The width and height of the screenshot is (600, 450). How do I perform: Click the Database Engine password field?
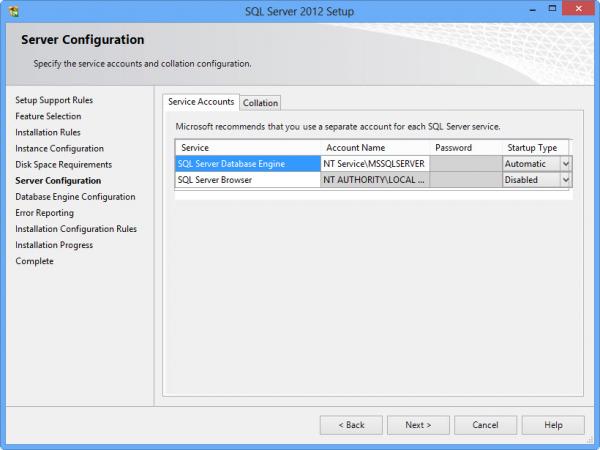coord(466,164)
